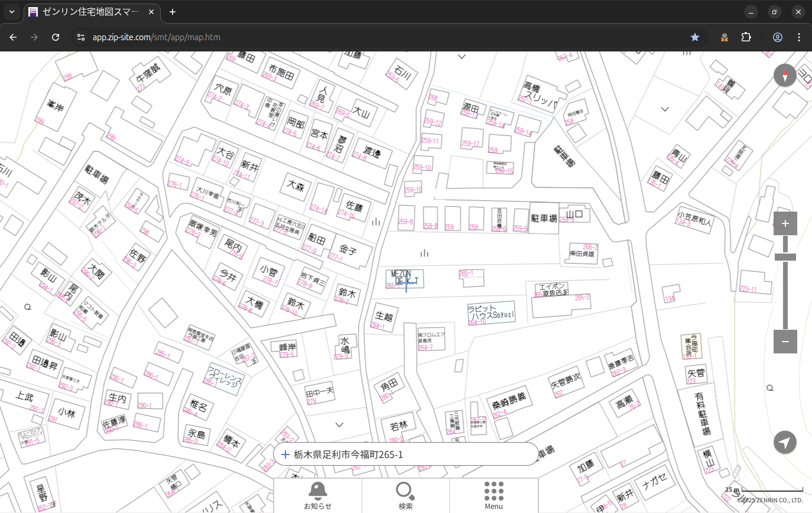The width and height of the screenshot is (812, 513).
Task: Zoom out with the minus button
Action: pyautogui.click(x=785, y=342)
